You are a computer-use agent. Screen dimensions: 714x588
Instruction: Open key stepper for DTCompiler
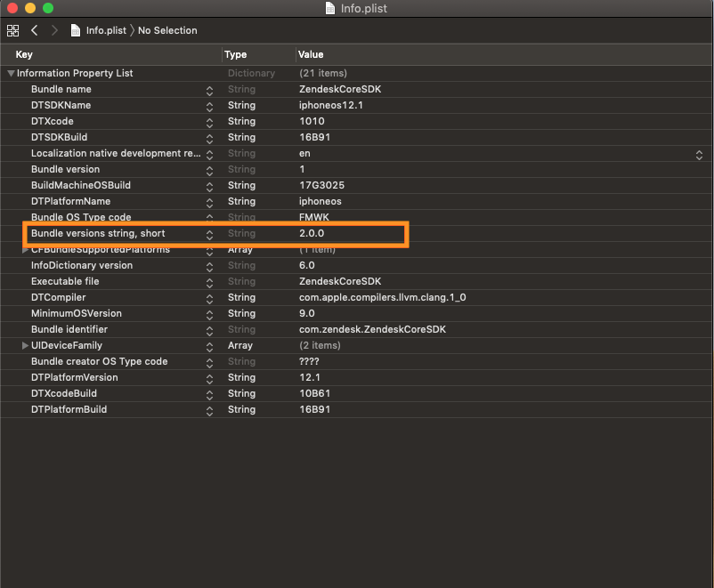[209, 299]
